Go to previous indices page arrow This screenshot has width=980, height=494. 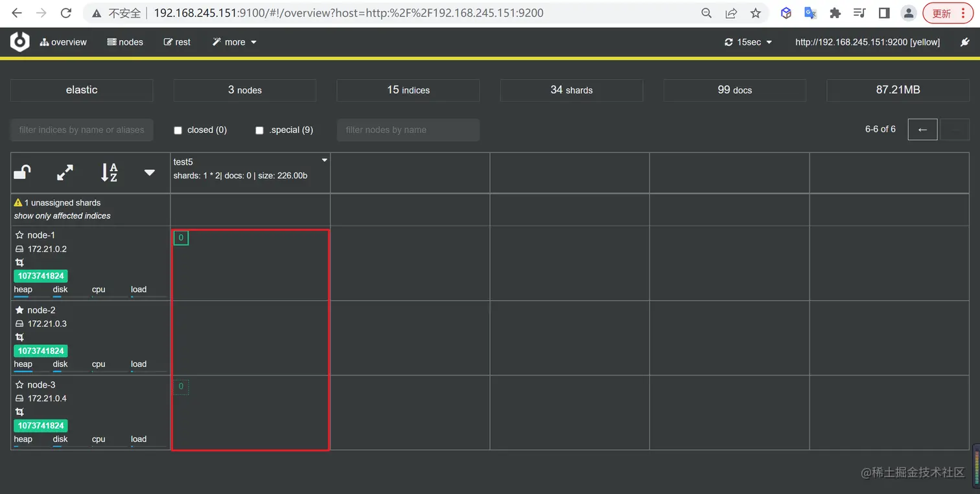[x=922, y=130]
